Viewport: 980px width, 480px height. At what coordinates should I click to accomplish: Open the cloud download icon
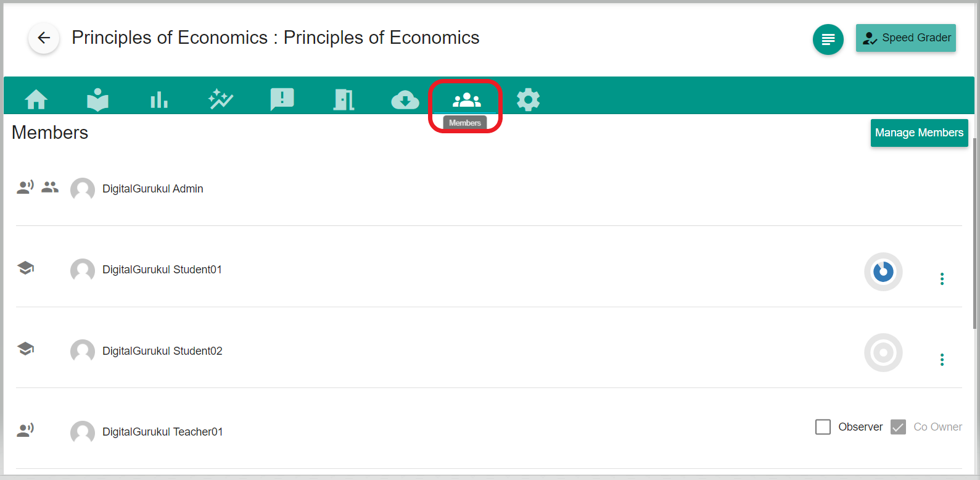tap(405, 99)
